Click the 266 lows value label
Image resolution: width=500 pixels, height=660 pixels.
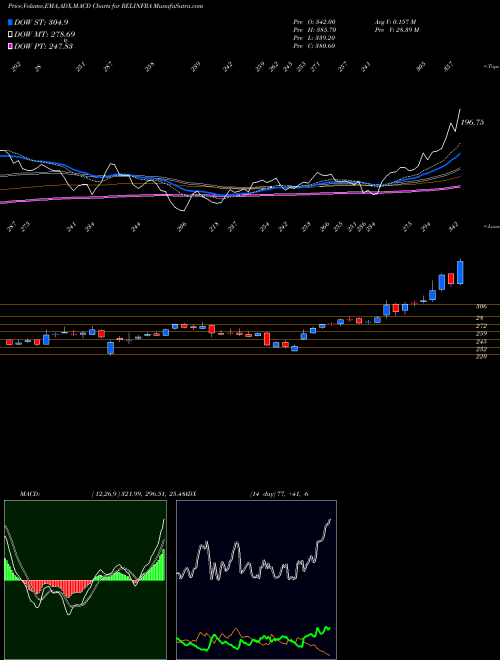click(x=324, y=226)
